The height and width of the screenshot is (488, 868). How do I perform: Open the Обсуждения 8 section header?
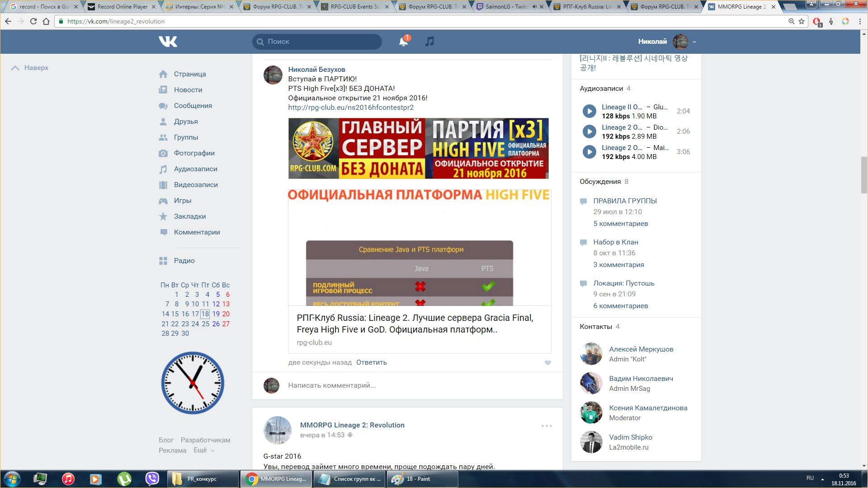pos(604,182)
